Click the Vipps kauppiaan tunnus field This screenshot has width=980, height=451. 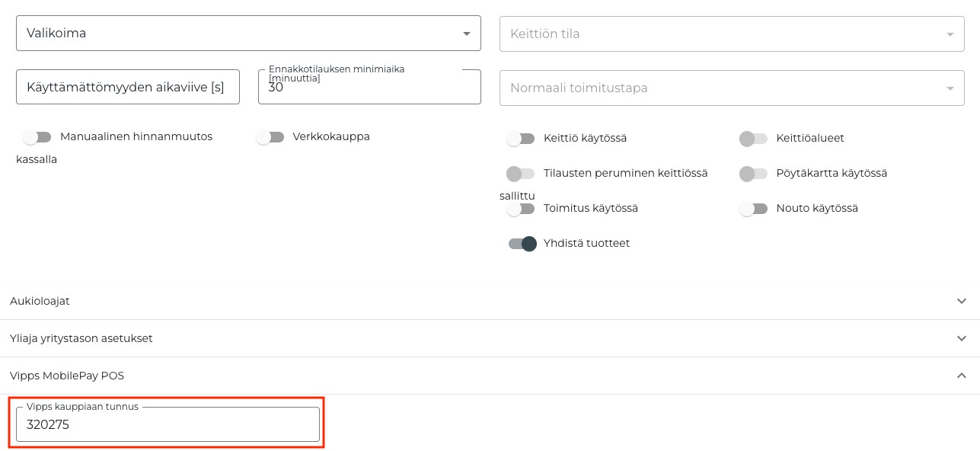pos(168,424)
